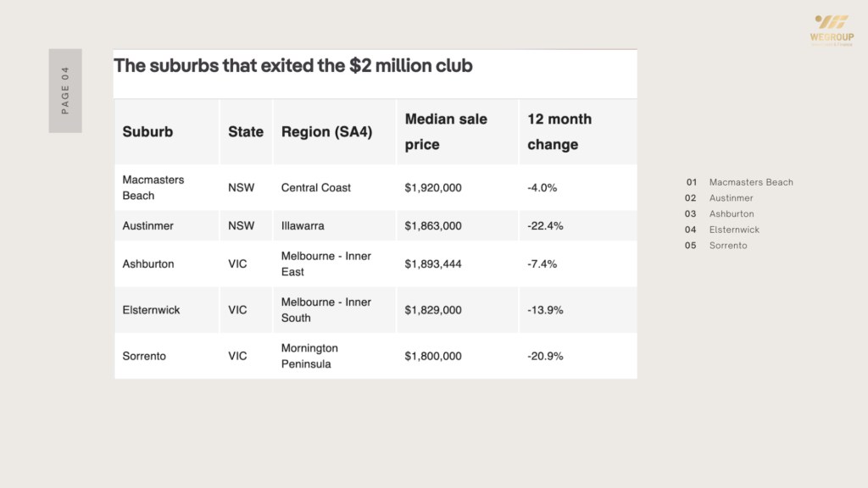Click Austinmer's $1,863,000 median price
Screen dimensions: 868x488
pos(433,226)
